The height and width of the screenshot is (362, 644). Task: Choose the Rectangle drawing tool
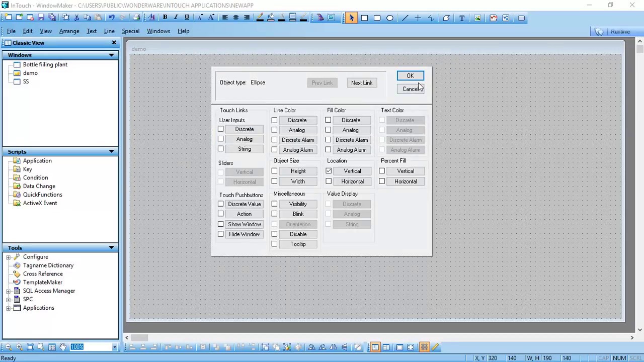point(364,18)
